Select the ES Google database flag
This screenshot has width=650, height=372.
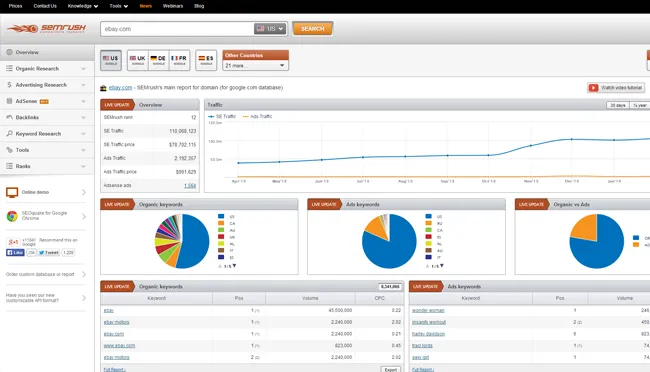[x=206, y=60]
